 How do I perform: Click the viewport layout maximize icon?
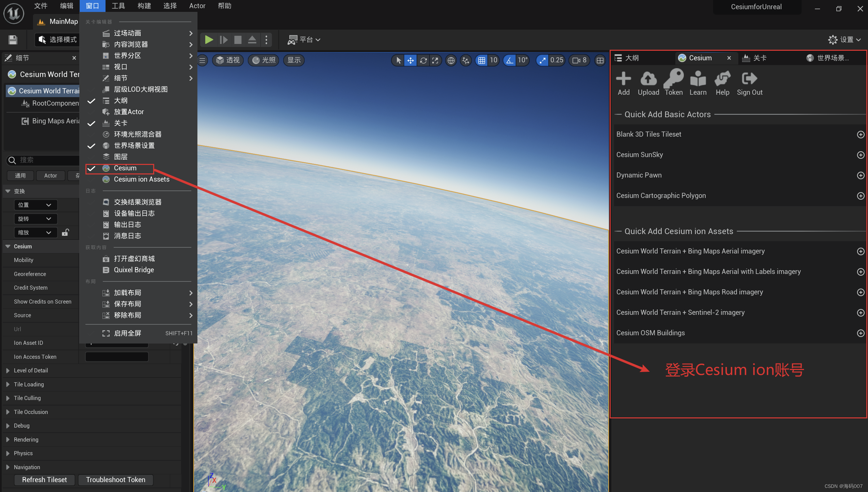tap(600, 60)
